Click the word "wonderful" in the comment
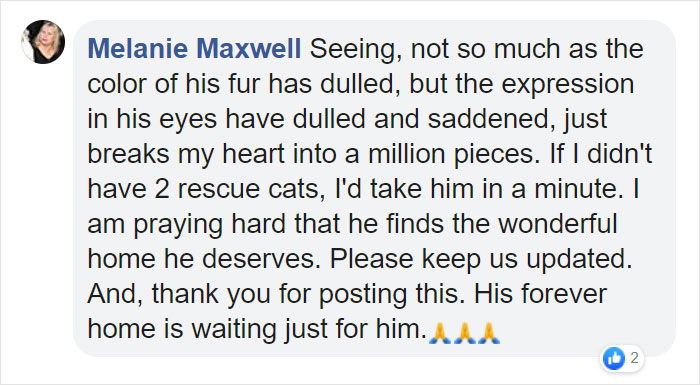Screen dimensions: 700x385 pos(558,223)
